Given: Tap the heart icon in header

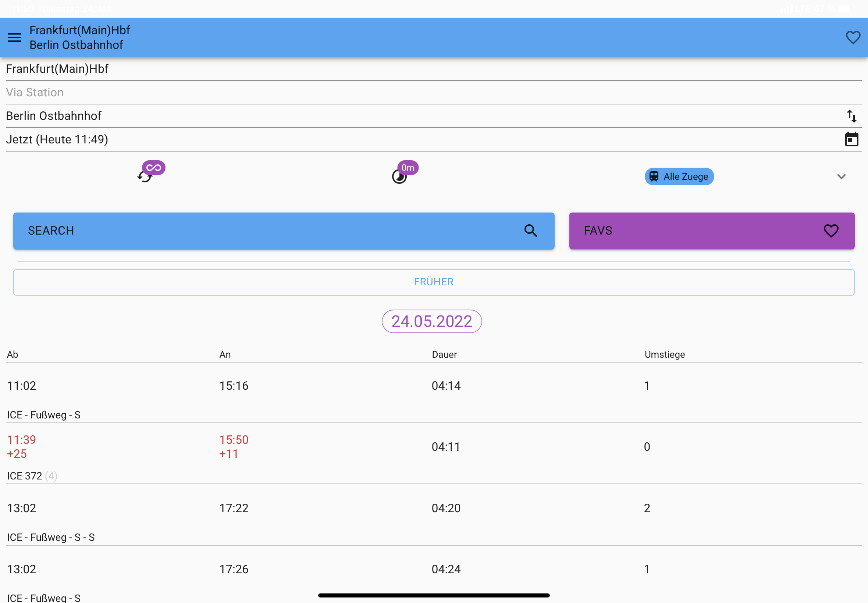Looking at the screenshot, I should click(853, 38).
